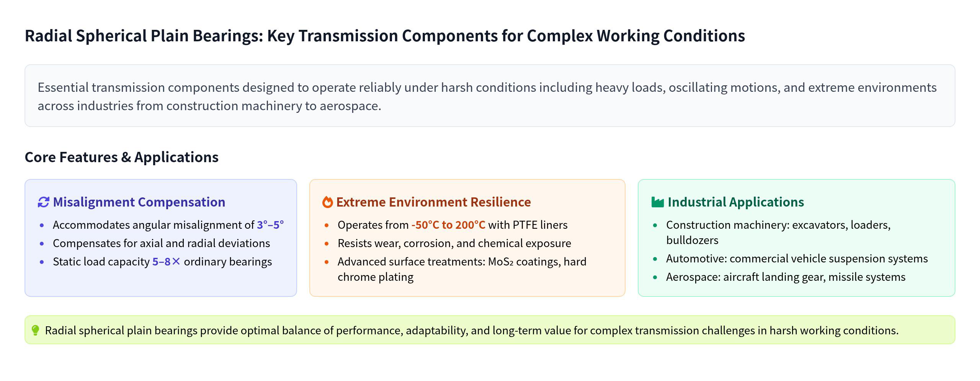Click the Extreme Environment Resilience heading
Screen dimensions: 980x381
point(433,202)
